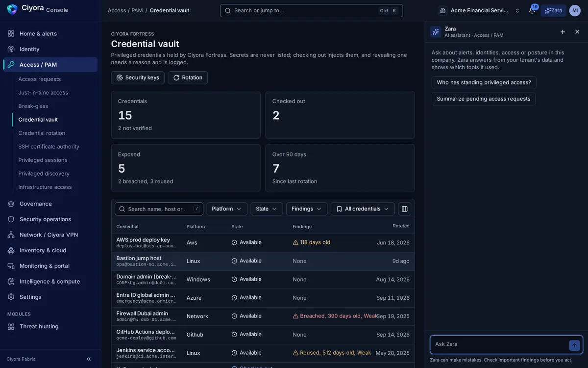The height and width of the screenshot is (368, 588).
Task: Open the MI user avatar menu
Action: (575, 10)
